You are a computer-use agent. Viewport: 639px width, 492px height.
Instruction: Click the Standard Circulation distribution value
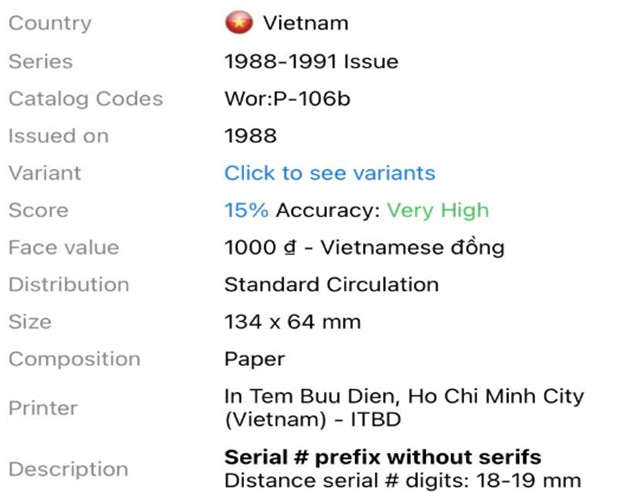(x=331, y=284)
